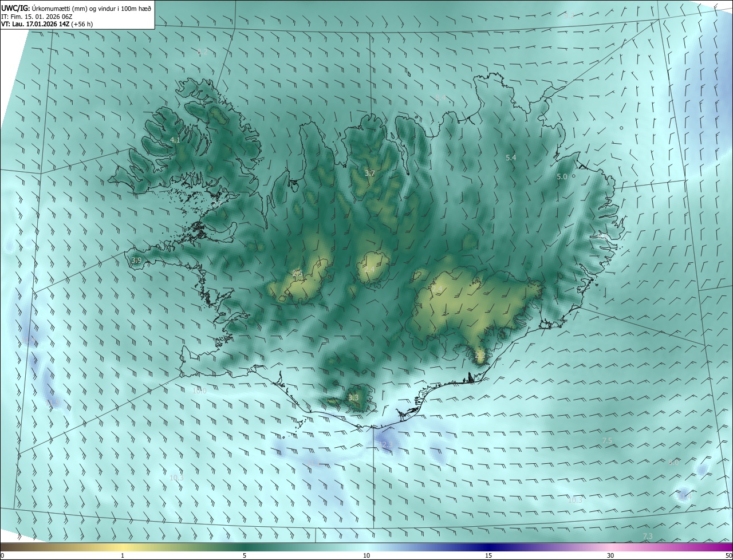Screen dimensions: 733x560
Task: Click the 10.0 value off the southwest coast
Action: (199, 391)
